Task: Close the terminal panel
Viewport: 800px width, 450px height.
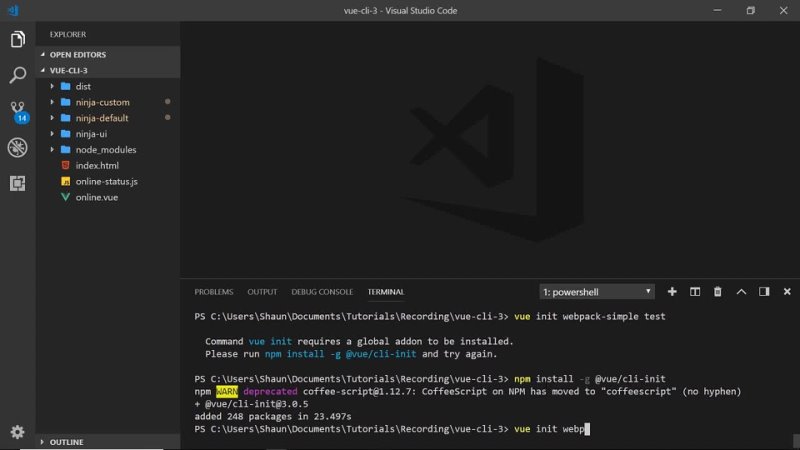Action: 787,291
